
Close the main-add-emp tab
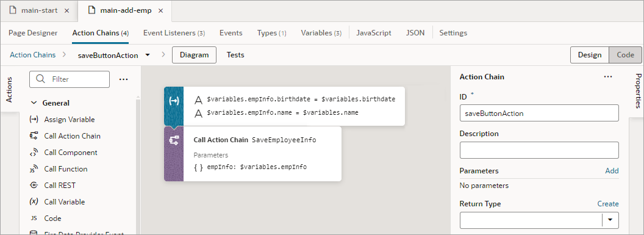tap(160, 11)
